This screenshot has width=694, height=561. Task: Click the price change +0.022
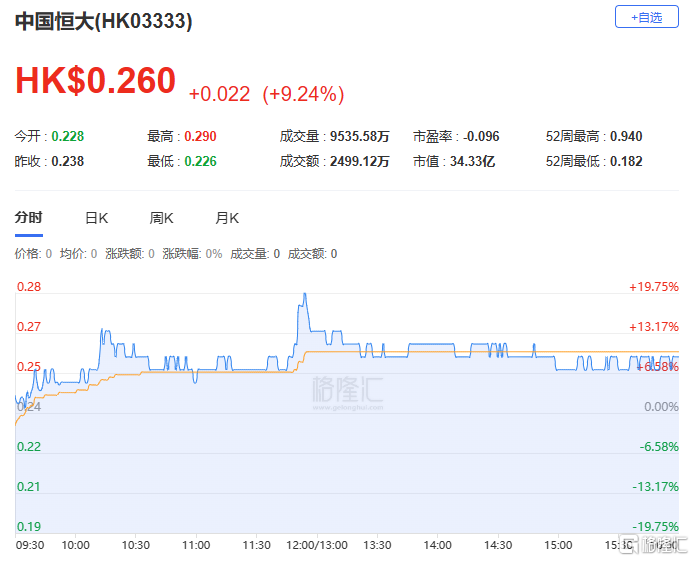[x=220, y=94]
